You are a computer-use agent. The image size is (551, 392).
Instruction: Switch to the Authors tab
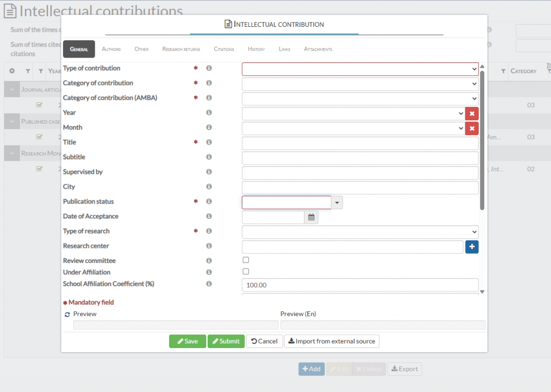pyautogui.click(x=111, y=49)
